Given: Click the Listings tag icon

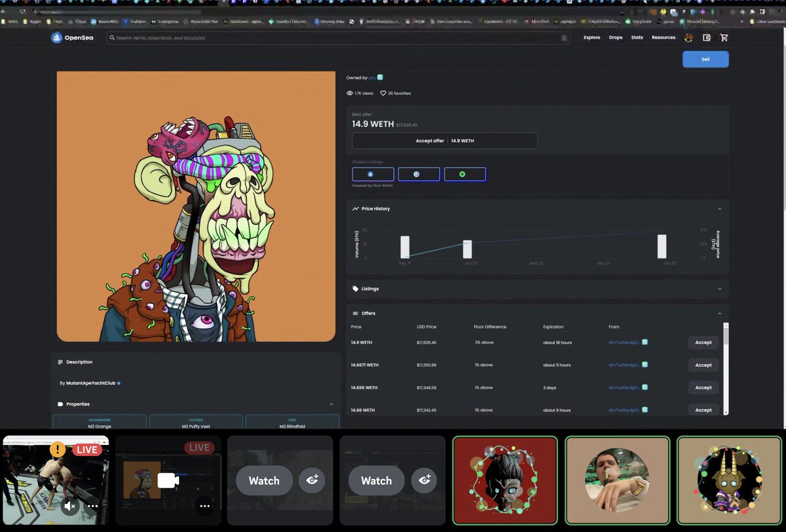Looking at the screenshot, I should [355, 289].
